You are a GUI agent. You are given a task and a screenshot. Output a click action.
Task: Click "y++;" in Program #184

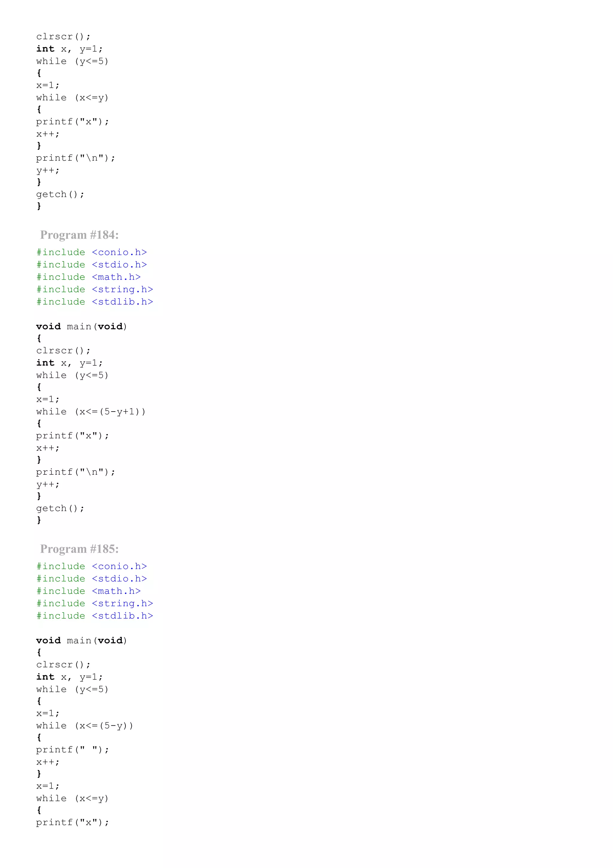coord(48,485)
